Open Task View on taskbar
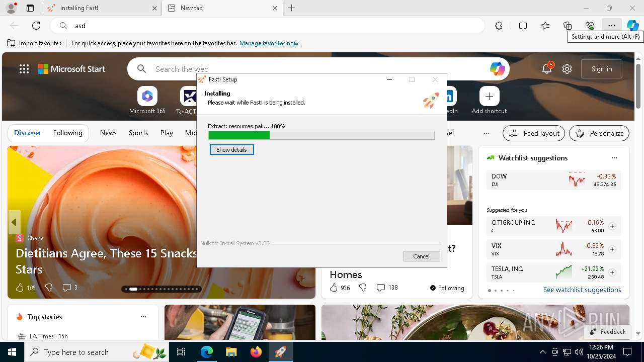This screenshot has width=644, height=362. pos(182,352)
